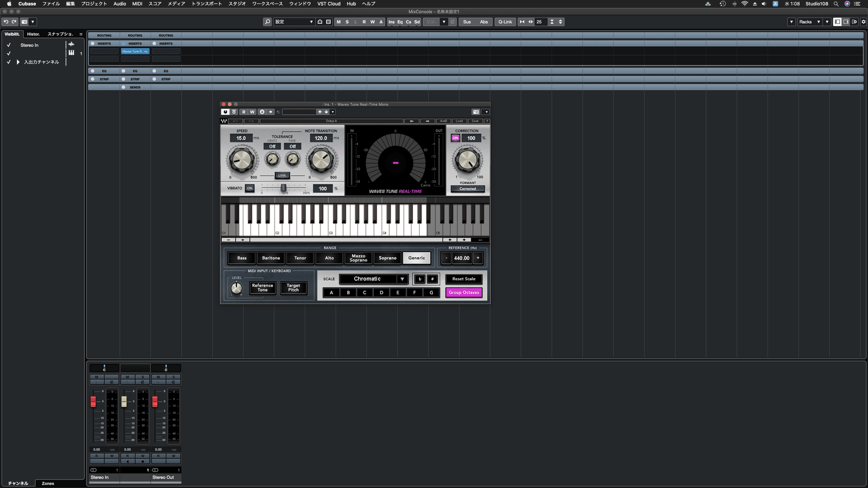Open the plugin preset dropdown arrow
The width and height of the screenshot is (868, 488).
point(333,112)
